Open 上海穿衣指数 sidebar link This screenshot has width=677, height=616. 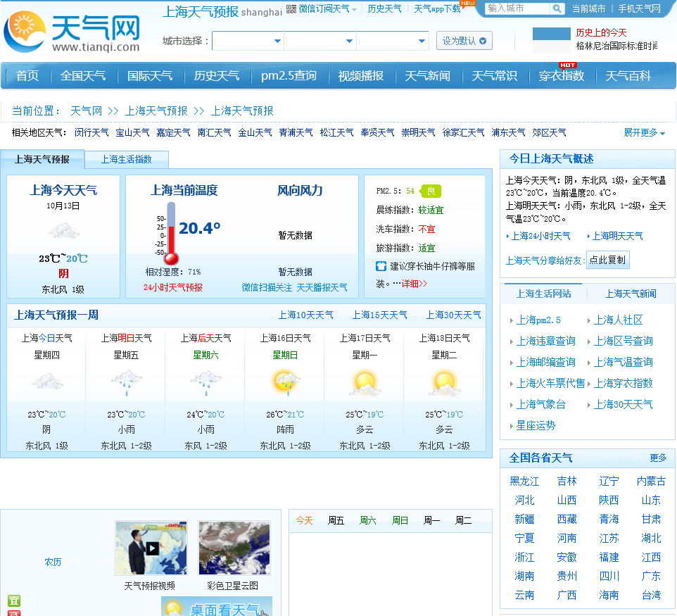623,383
